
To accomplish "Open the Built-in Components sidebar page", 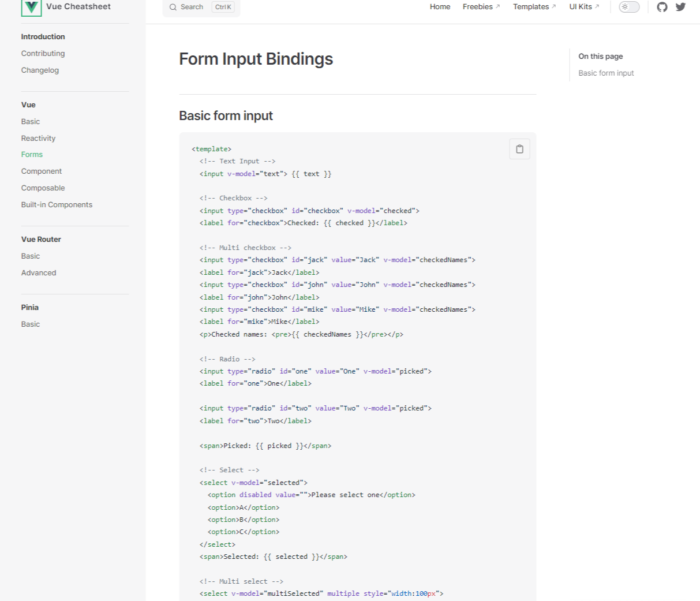I will tap(57, 204).
